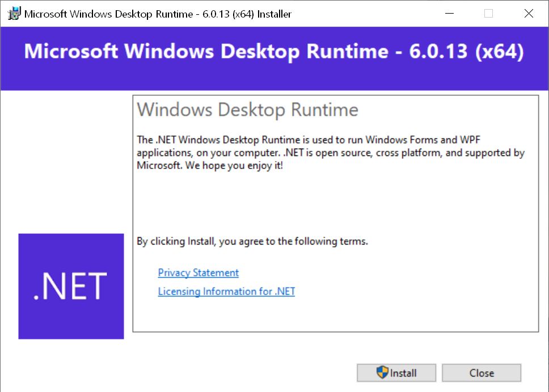Click the .NET text inside the logo
The height and width of the screenshot is (392, 549).
click(x=71, y=286)
